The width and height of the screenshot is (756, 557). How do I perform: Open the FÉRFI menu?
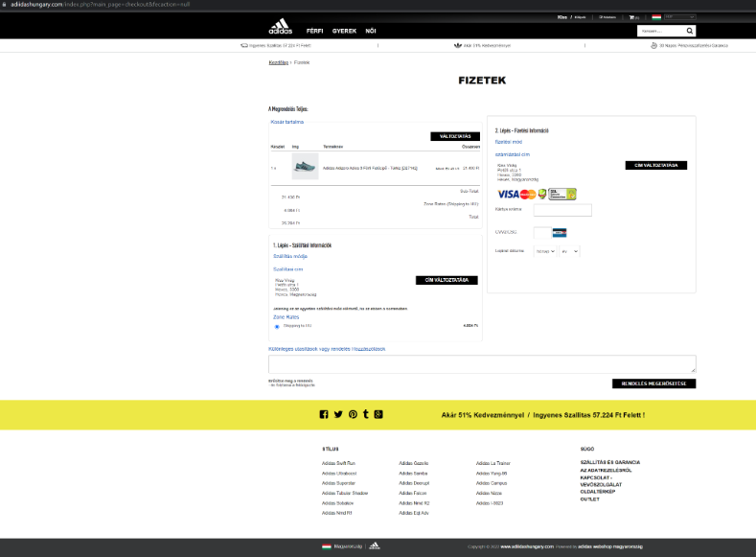[313, 31]
